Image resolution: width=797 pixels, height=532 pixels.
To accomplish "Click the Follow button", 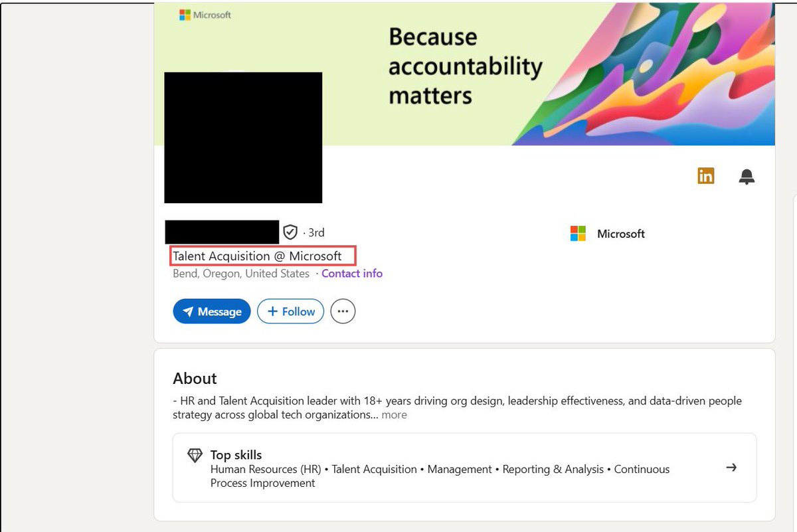I will click(x=290, y=311).
